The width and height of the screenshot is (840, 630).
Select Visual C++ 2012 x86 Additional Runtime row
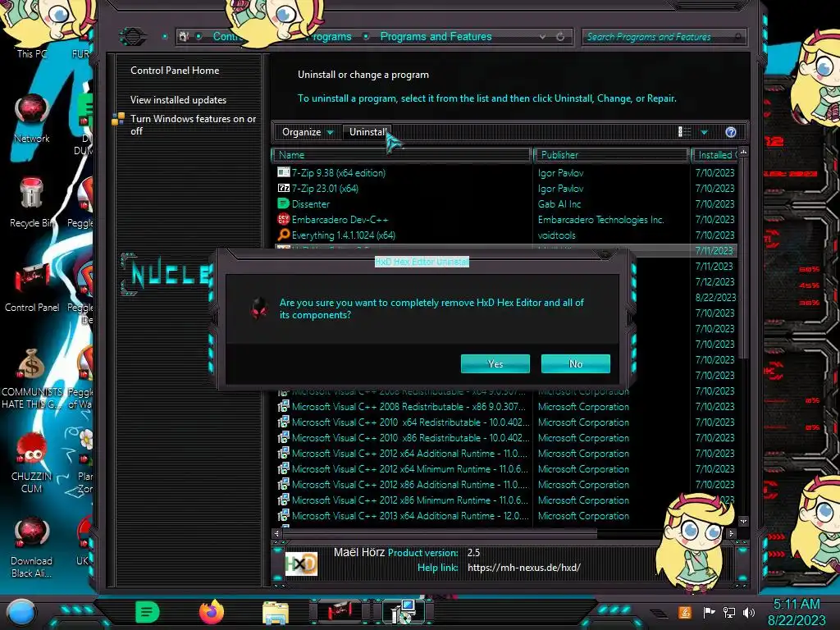click(506, 484)
